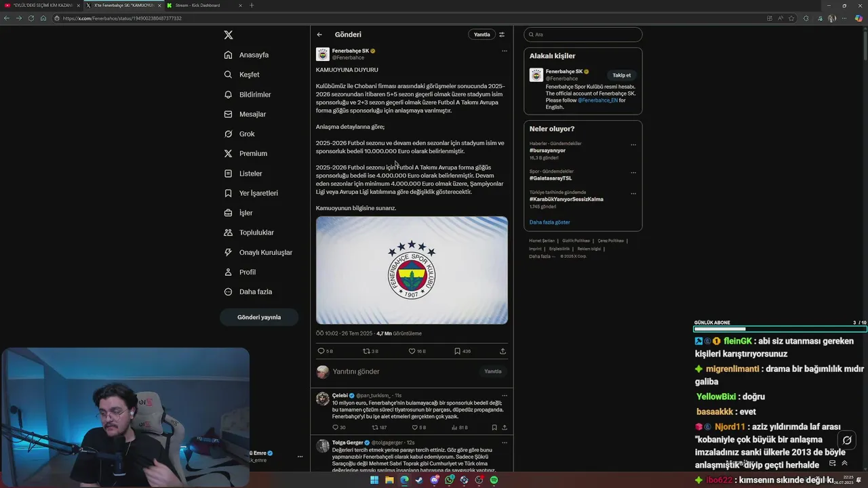Image resolution: width=868 pixels, height=488 pixels.
Task: Open Windows Start menu
Action: point(374,480)
